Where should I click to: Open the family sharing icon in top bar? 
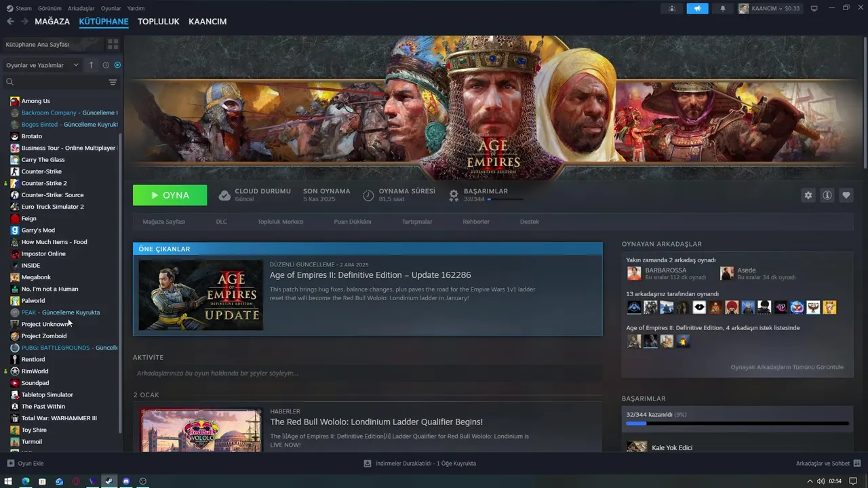(672, 8)
